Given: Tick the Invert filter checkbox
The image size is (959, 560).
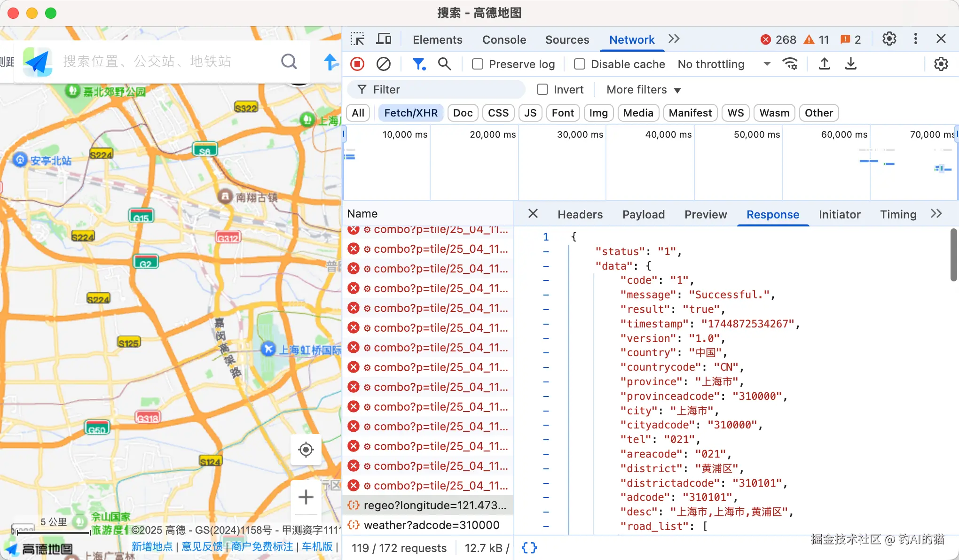Looking at the screenshot, I should pyautogui.click(x=542, y=89).
